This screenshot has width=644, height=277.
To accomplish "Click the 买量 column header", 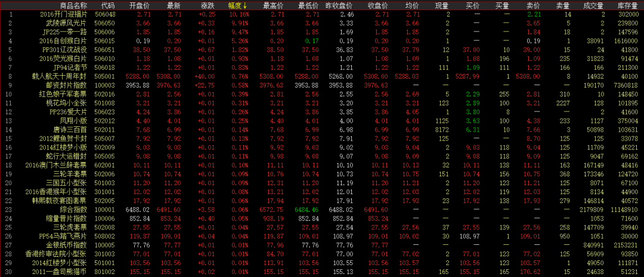I will (x=502, y=5).
